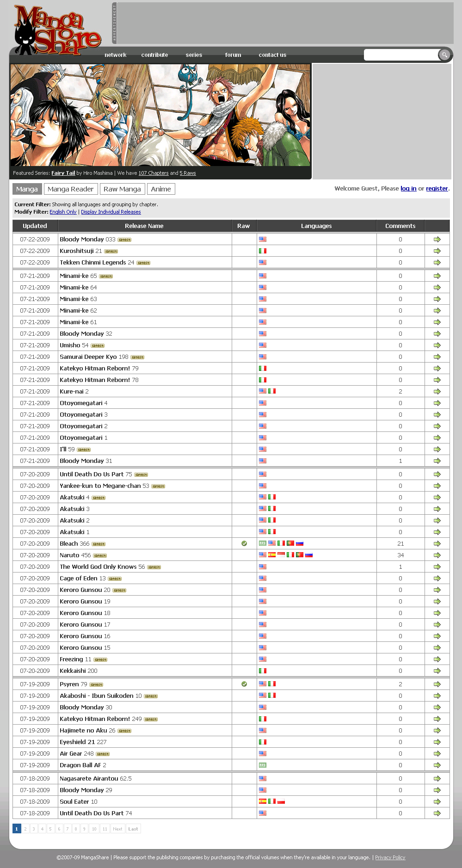This screenshot has height=868, width=462.
Task: Open Akaboshi - Ibun Suikoden 10 release
Action: (101, 696)
